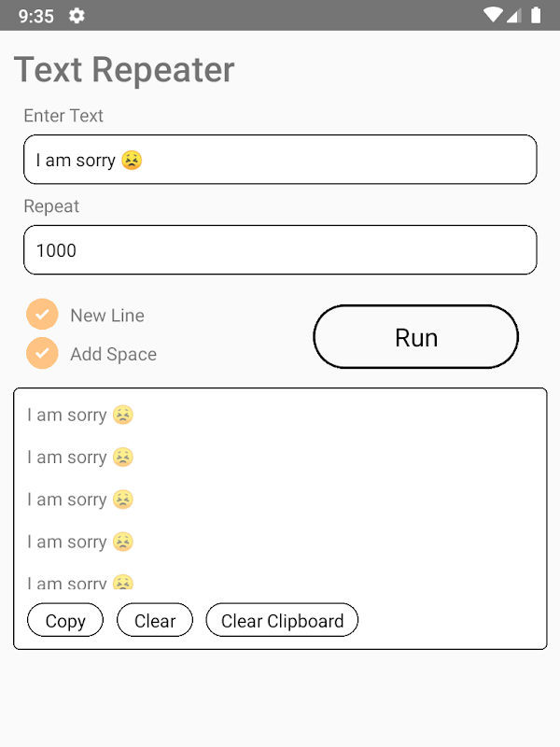This screenshot has height=747, width=560.
Task: Uncheck the Add Space option
Action: click(x=42, y=353)
